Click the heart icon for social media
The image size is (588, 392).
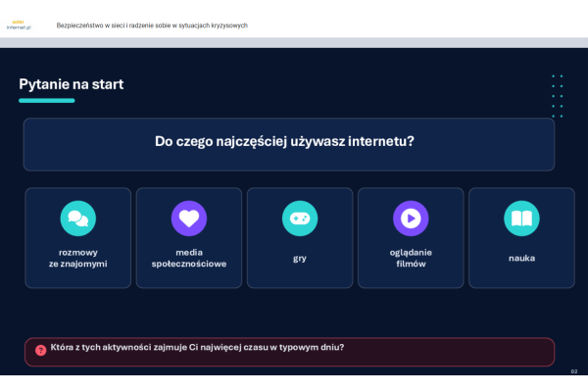pos(188,219)
